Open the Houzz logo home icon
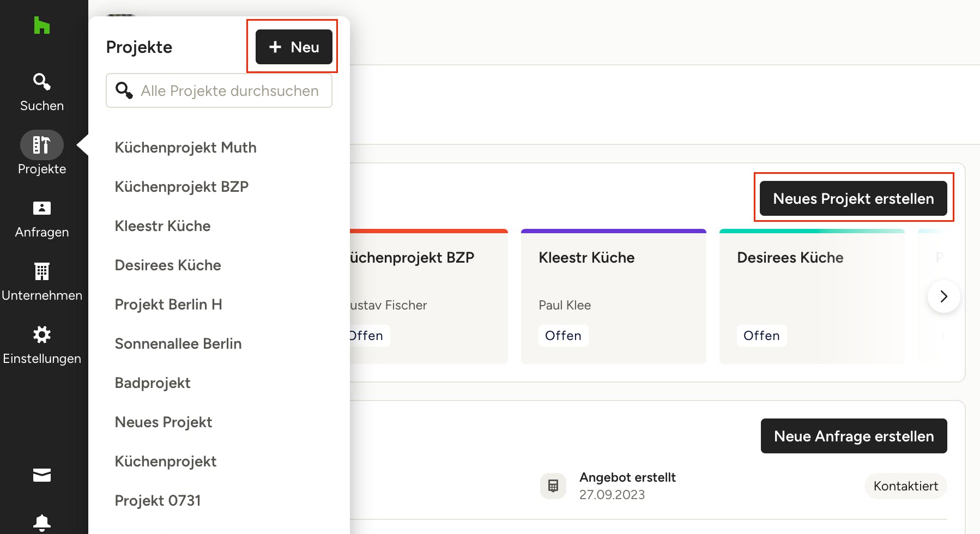Image resolution: width=980 pixels, height=534 pixels. [42, 25]
